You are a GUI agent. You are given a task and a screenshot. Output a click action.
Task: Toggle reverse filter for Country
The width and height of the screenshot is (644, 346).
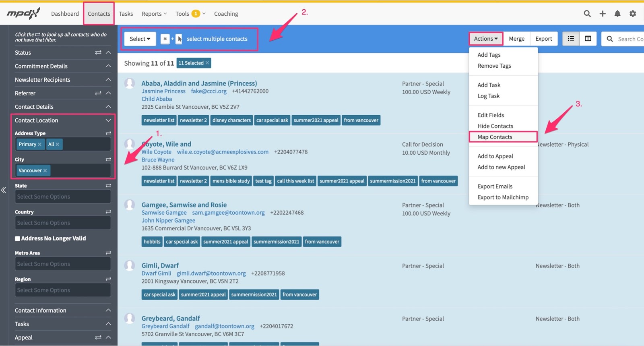click(108, 212)
